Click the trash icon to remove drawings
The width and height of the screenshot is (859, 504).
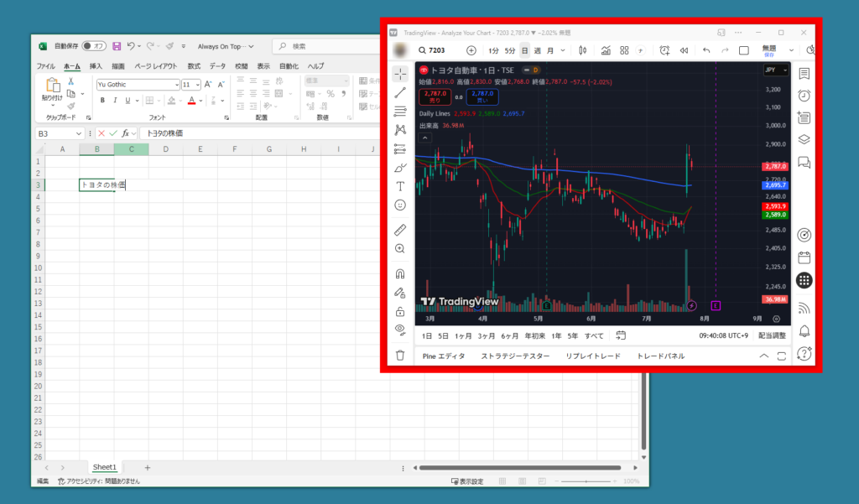(400, 355)
